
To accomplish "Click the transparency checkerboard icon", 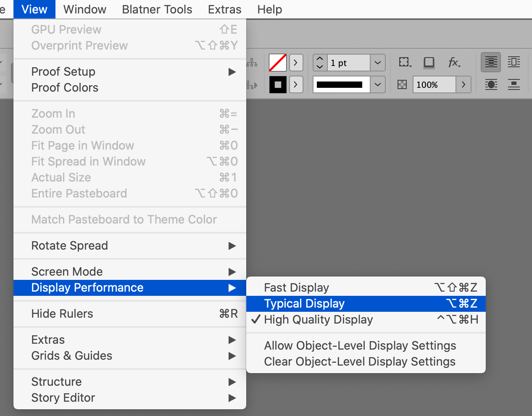I will click(402, 84).
